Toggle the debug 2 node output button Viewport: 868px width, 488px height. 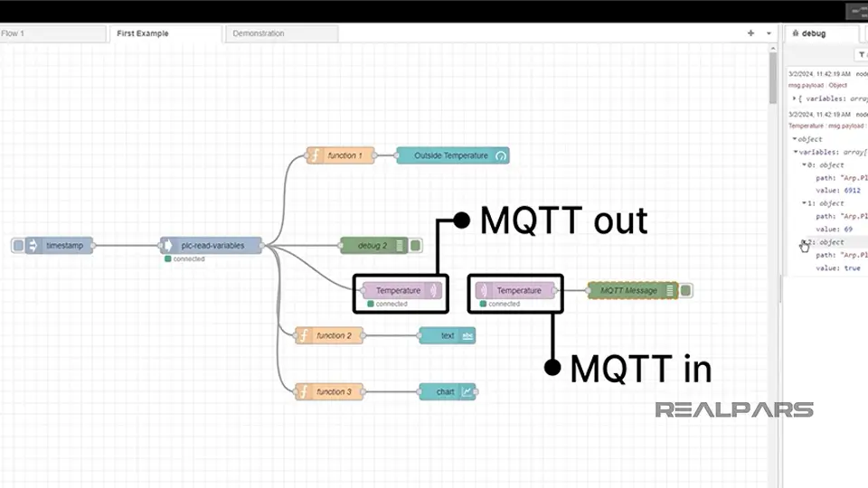[416, 245]
